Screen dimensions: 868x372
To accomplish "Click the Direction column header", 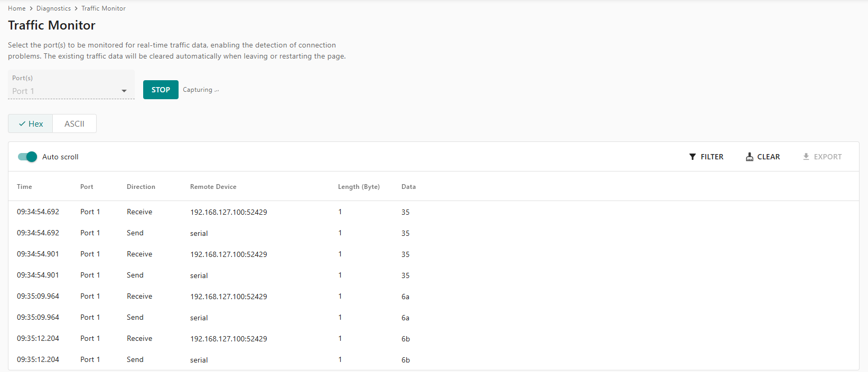I will click(141, 187).
